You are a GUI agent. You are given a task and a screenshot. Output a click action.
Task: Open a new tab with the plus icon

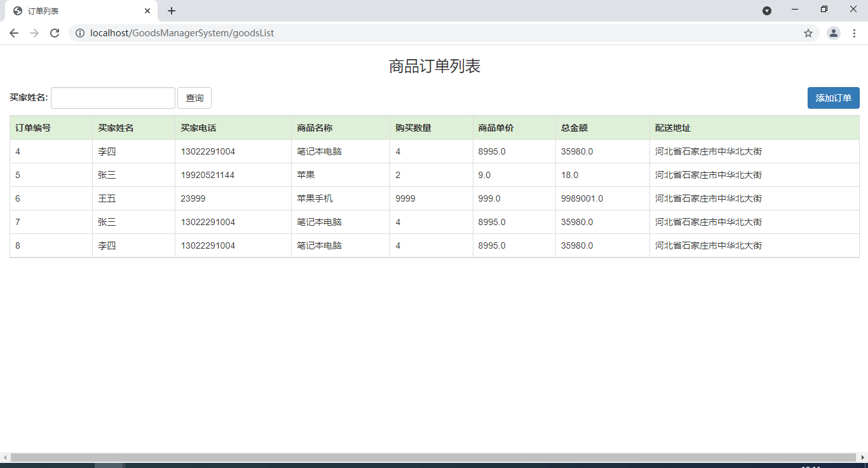pos(172,11)
